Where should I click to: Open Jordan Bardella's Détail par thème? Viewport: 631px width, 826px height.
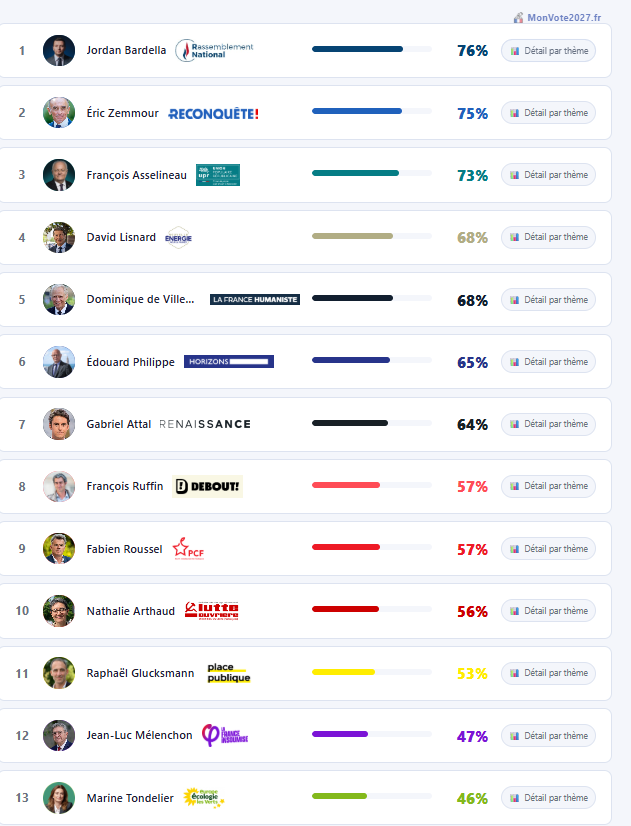(x=548, y=50)
